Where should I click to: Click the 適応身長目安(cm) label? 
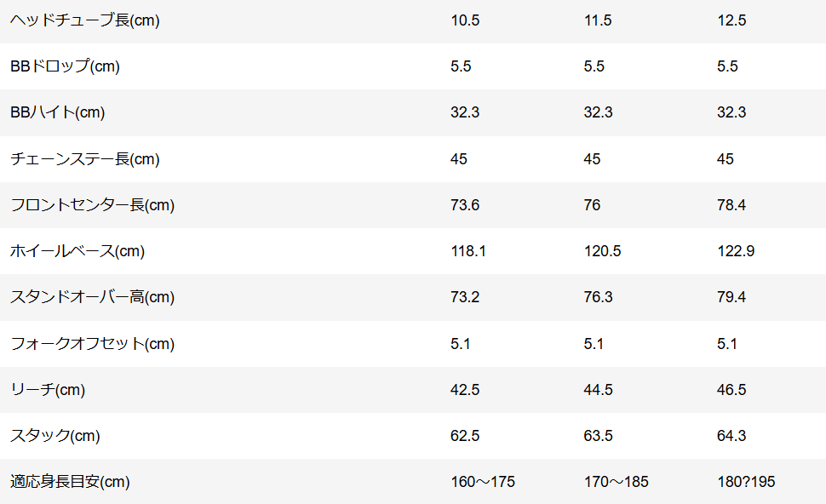[70, 482]
